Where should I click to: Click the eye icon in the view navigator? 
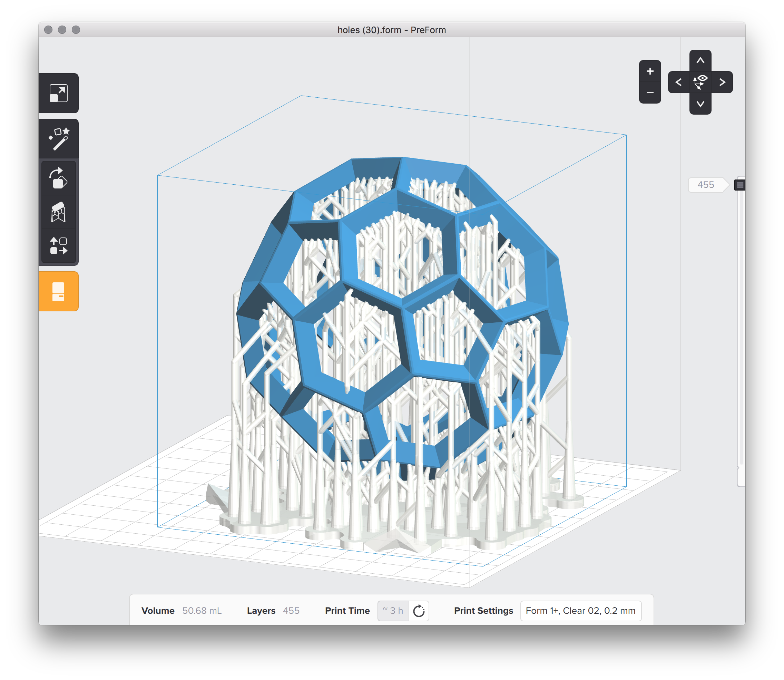point(700,81)
